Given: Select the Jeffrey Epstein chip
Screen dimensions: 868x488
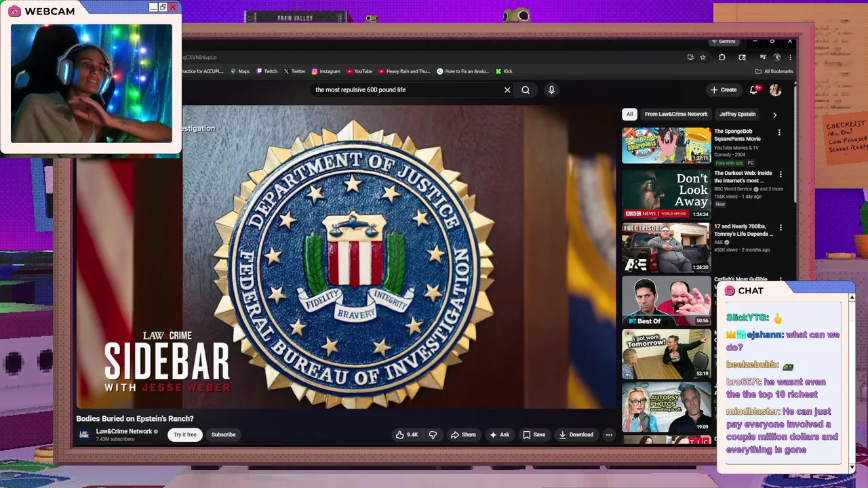Looking at the screenshot, I should [x=737, y=114].
